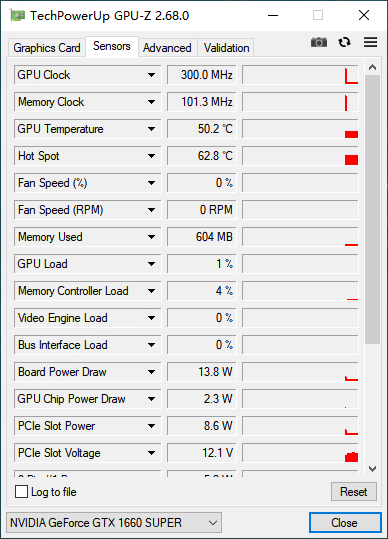Open the Advanced tab
The image size is (388, 539).
point(167,48)
